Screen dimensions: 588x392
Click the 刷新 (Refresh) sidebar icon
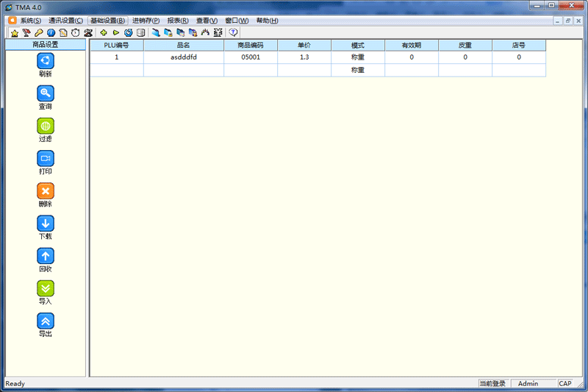(x=46, y=61)
